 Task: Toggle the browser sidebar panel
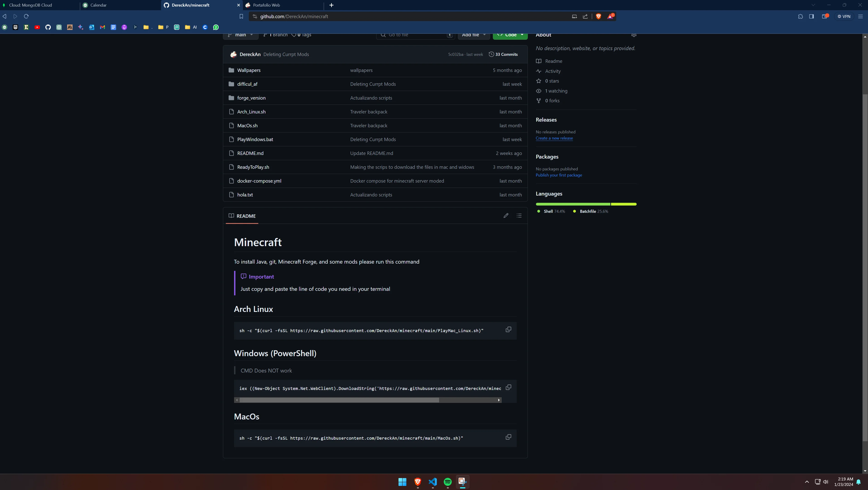pos(811,16)
